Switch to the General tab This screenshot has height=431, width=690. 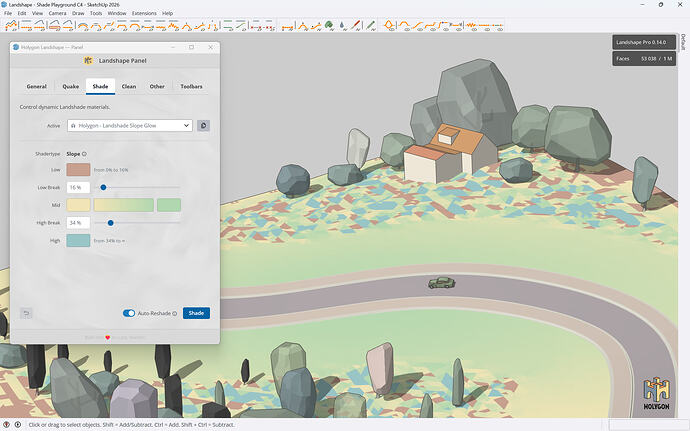click(x=37, y=86)
